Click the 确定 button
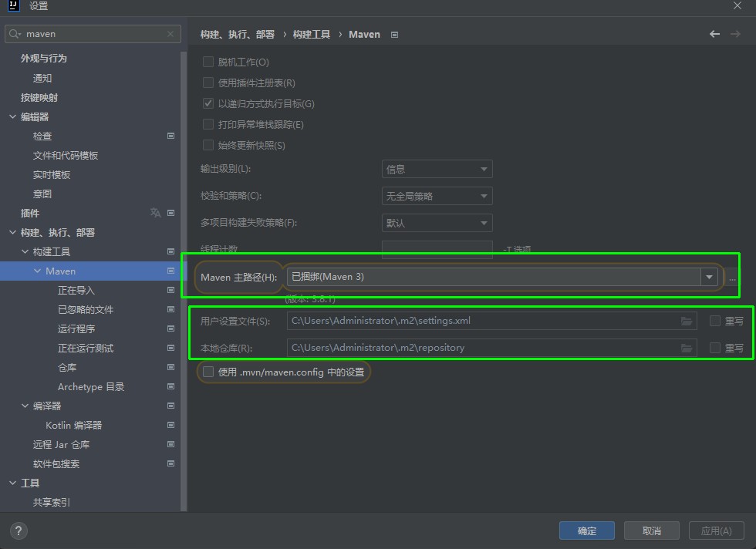The image size is (756, 549). 586,530
